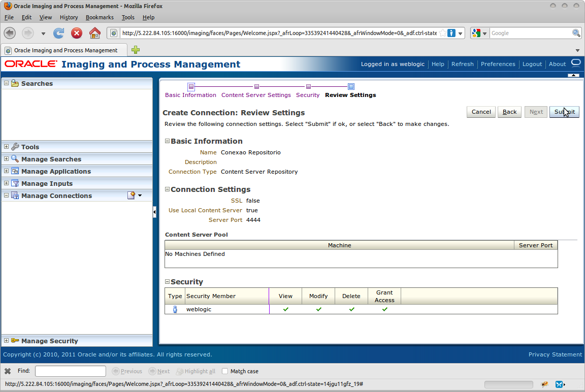Image resolution: width=585 pixels, height=392 pixels.
Task: Open the File menu
Action: point(9,17)
